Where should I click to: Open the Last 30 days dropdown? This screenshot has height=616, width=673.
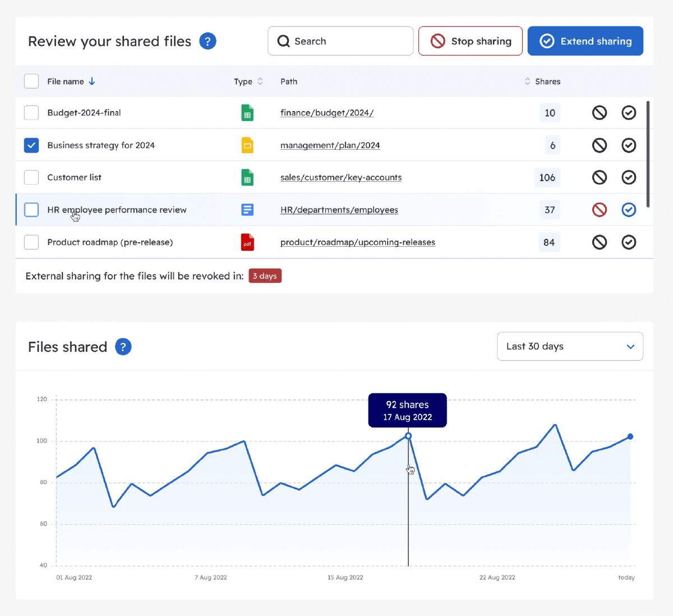[570, 346]
